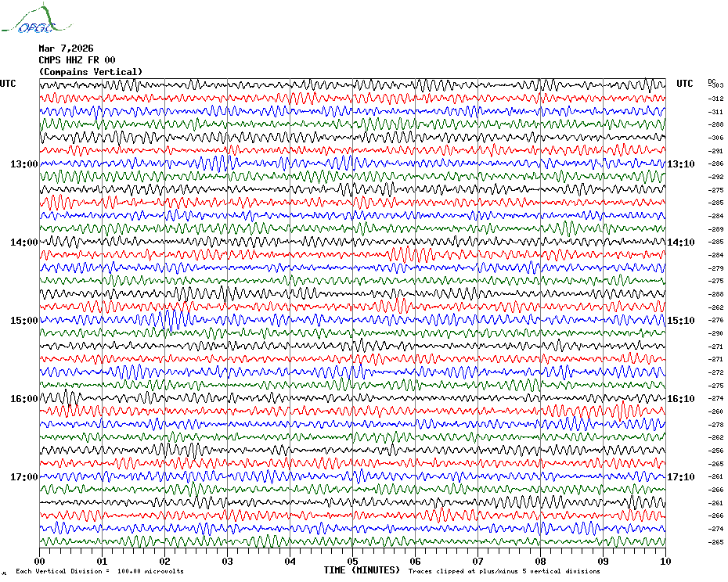
Task: Click the 06 minute tick label
Action: point(415,561)
